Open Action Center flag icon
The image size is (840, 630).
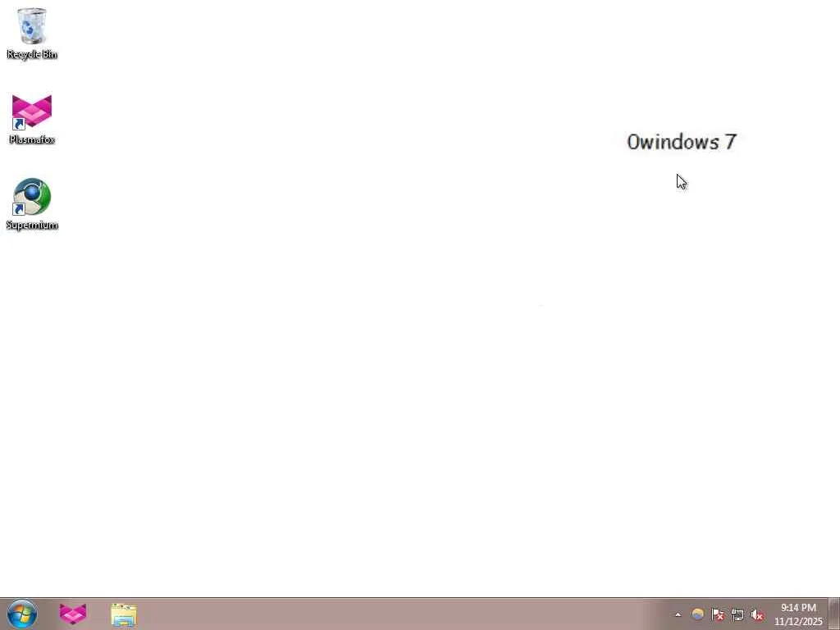coord(717,614)
